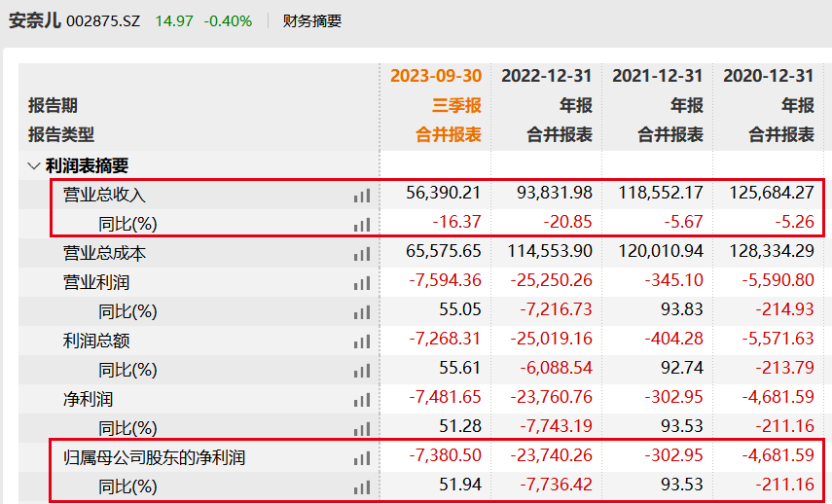Select the 2022-12-31 report period column
The image size is (832, 504).
pyautogui.click(x=547, y=76)
